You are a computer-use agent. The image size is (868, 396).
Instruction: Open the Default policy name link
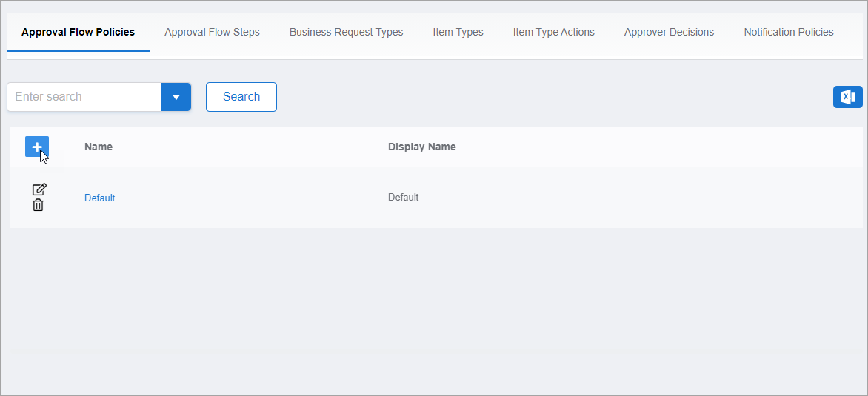99,198
